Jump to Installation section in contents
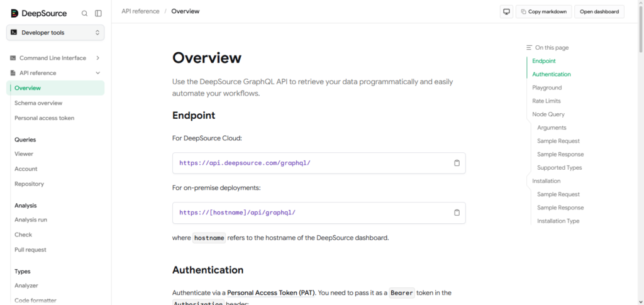Screen dimensions: 644x305 pos(547,181)
